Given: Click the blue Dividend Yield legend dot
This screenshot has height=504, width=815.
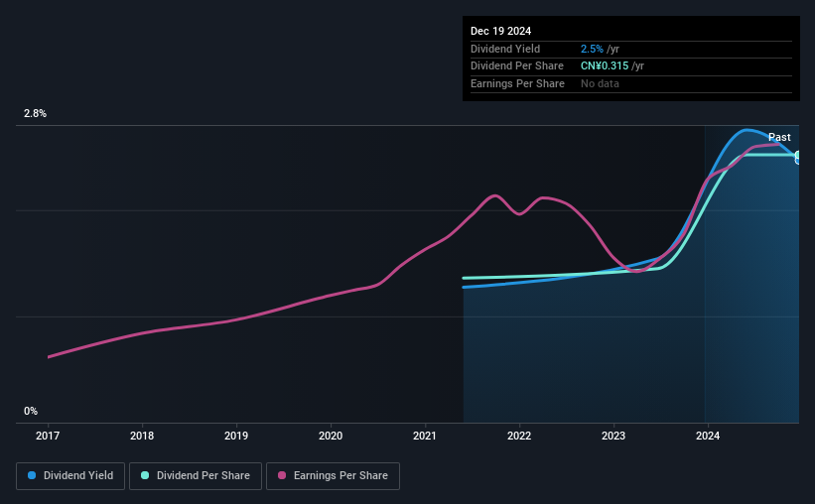Looking at the screenshot, I should (x=32, y=475).
